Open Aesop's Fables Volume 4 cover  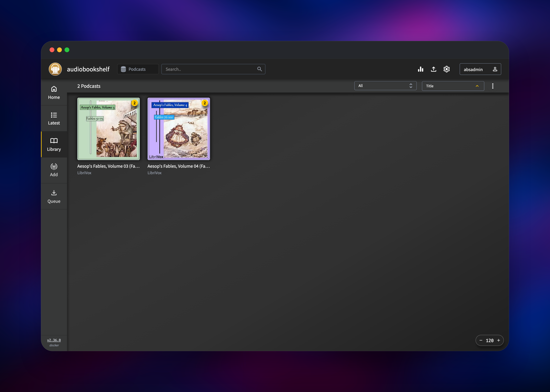(x=179, y=129)
